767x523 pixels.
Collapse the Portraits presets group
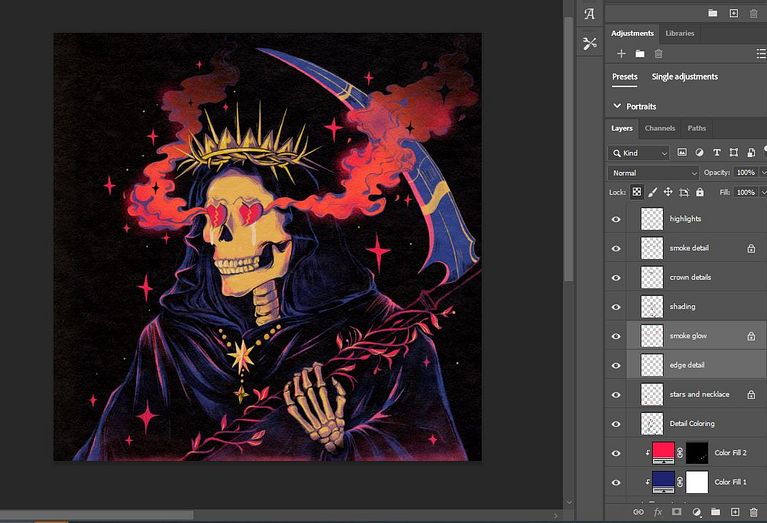(x=618, y=106)
